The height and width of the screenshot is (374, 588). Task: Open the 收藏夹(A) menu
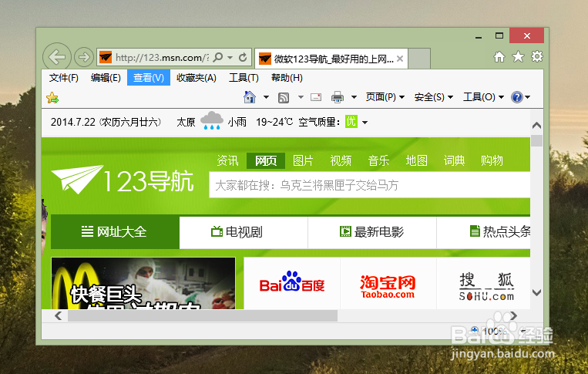(x=197, y=78)
